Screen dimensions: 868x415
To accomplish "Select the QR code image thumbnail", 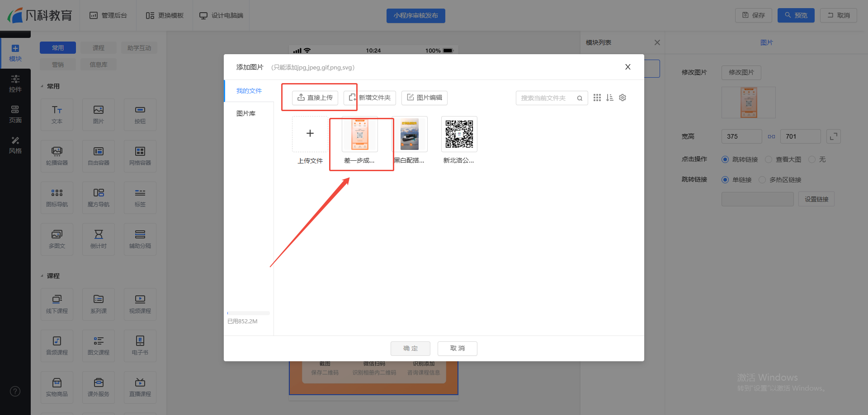I will 459,134.
